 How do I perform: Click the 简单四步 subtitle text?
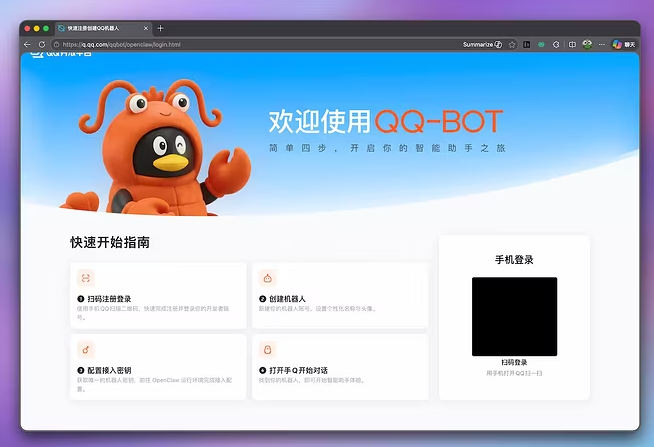(387, 148)
